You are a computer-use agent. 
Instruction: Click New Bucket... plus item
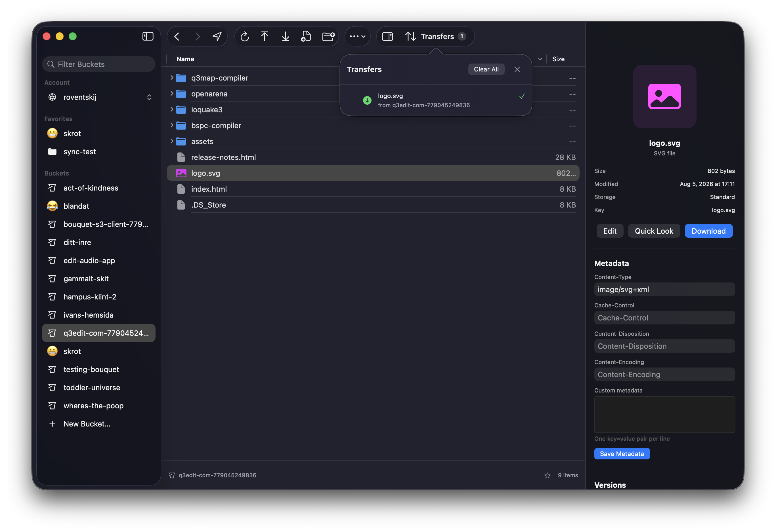99,424
